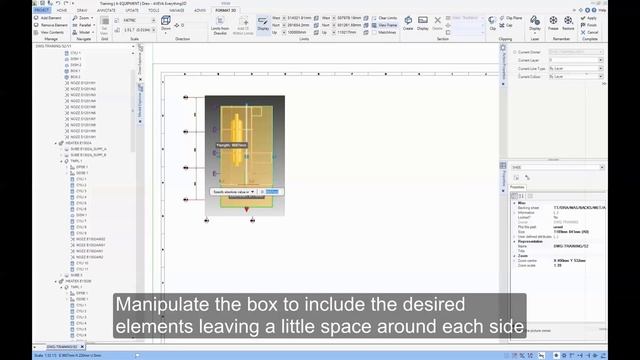
Task: Switch to the UPDATE ribbon tab
Action: (x=132, y=10)
